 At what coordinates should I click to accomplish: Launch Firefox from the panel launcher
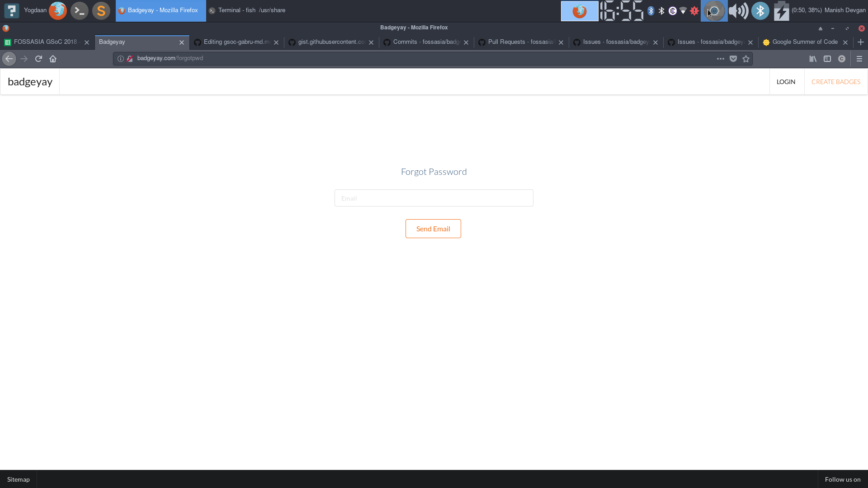58,10
